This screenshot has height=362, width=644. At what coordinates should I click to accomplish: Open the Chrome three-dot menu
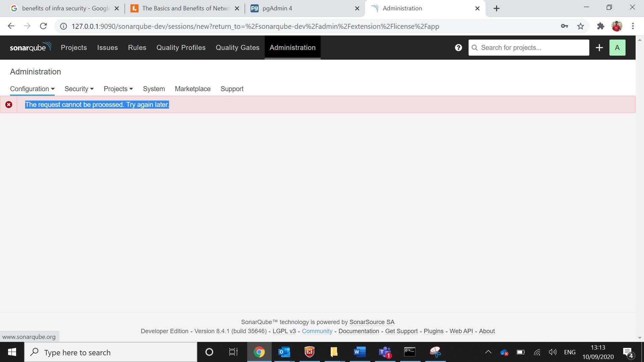point(633,26)
